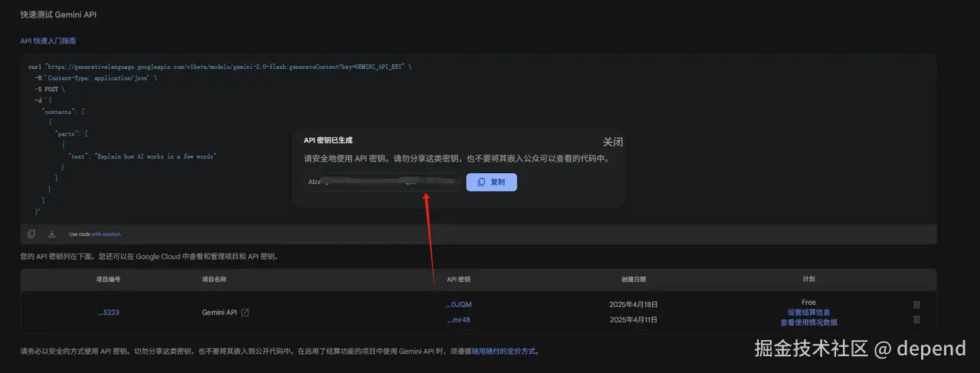Click the 项目名称 column header
Screen dimensions: 980x373
(214, 280)
